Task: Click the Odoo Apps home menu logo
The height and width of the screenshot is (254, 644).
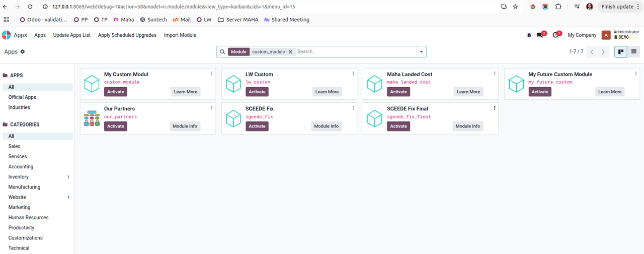Action: tap(7, 35)
